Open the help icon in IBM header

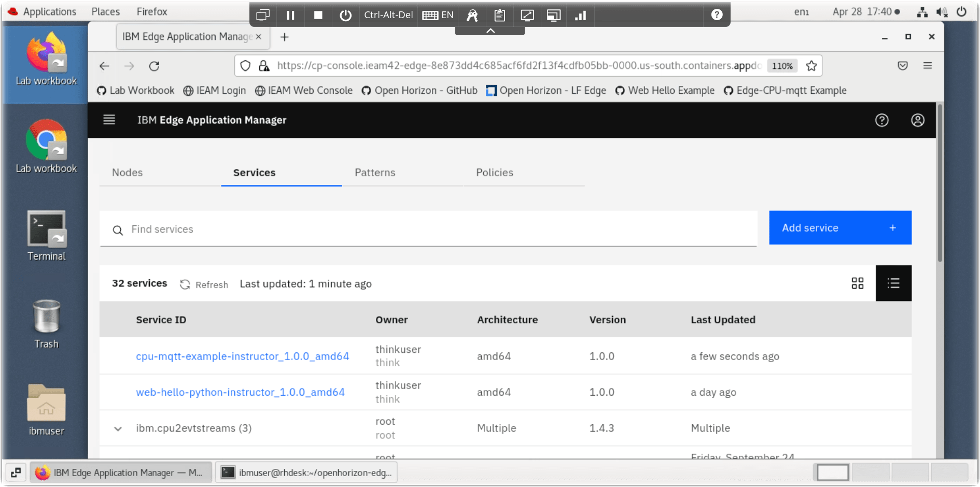[x=881, y=120]
